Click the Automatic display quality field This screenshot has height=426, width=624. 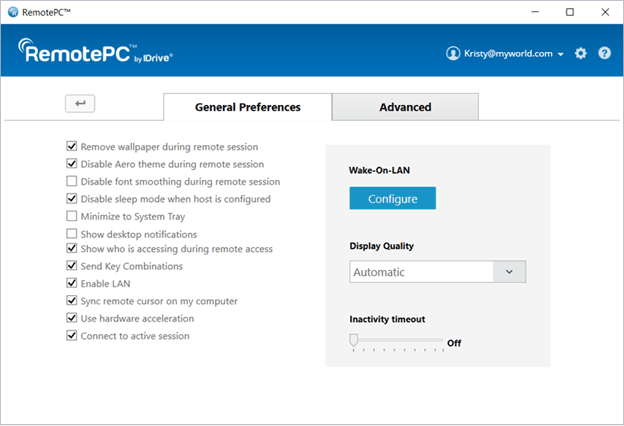pyautogui.click(x=437, y=272)
